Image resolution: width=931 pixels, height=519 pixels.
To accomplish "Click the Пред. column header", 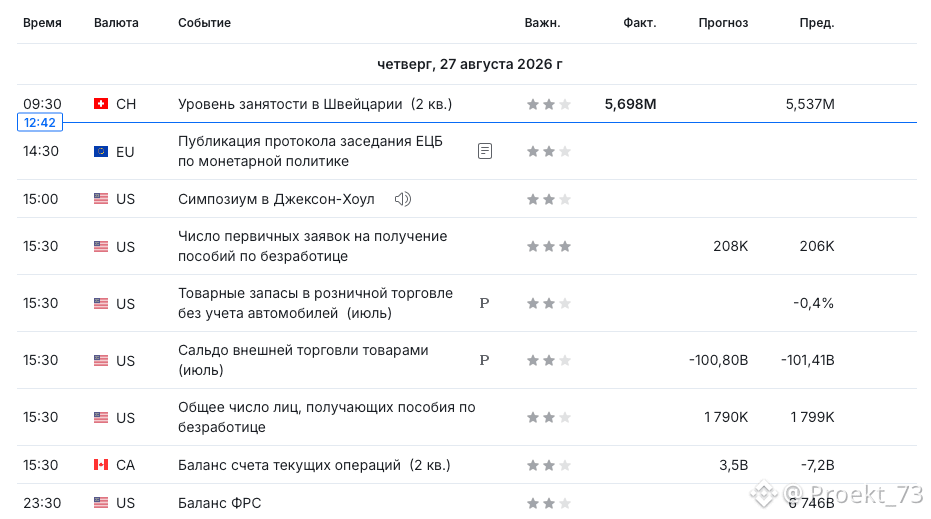I will [x=817, y=23].
